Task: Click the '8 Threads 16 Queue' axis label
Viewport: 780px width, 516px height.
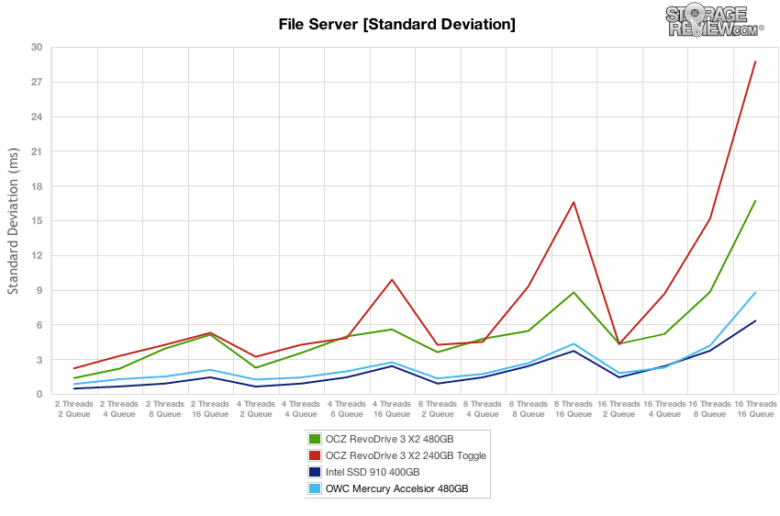Action: coord(573,409)
